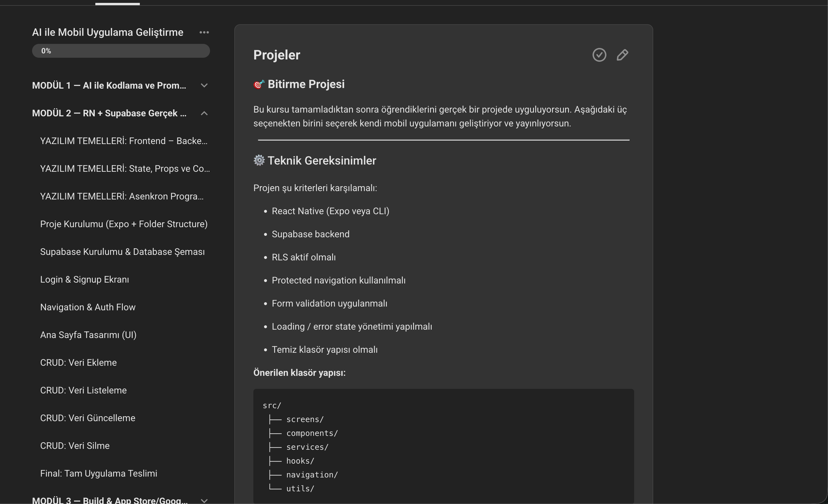Open lesson Supabase Kurulumu & Database Şeması
The image size is (828, 504).
click(x=122, y=251)
